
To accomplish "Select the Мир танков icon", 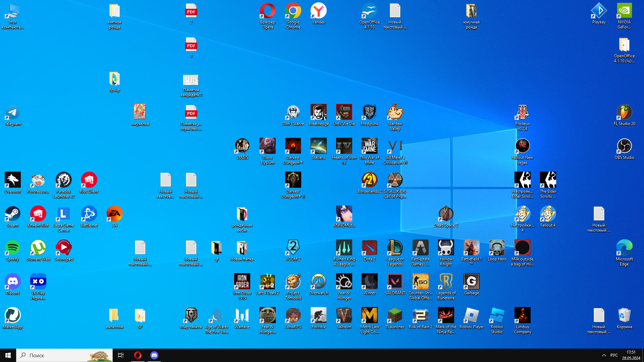I will point(191,318).
